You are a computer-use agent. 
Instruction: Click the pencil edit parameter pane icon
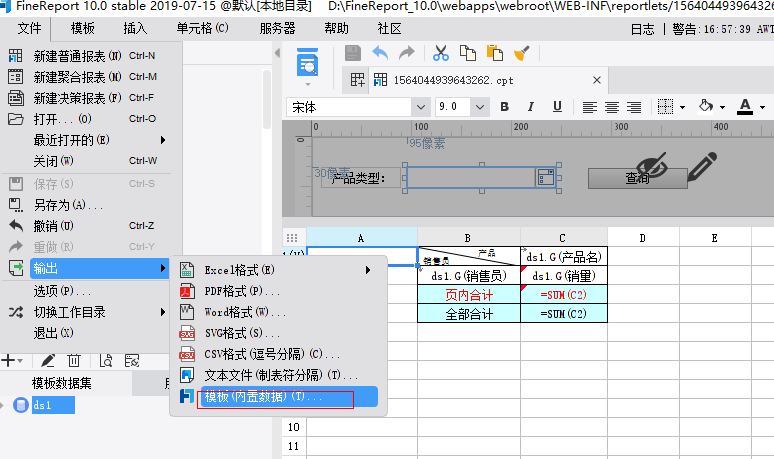click(x=703, y=166)
